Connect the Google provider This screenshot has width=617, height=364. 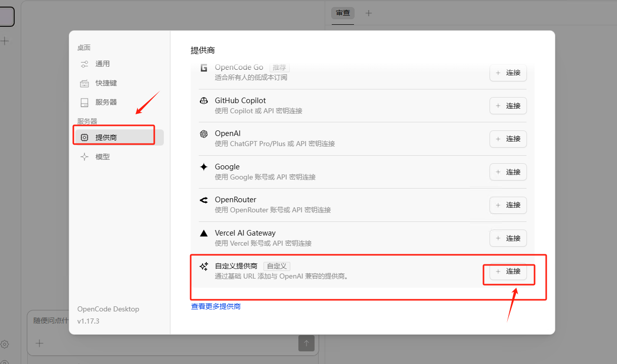(x=508, y=172)
